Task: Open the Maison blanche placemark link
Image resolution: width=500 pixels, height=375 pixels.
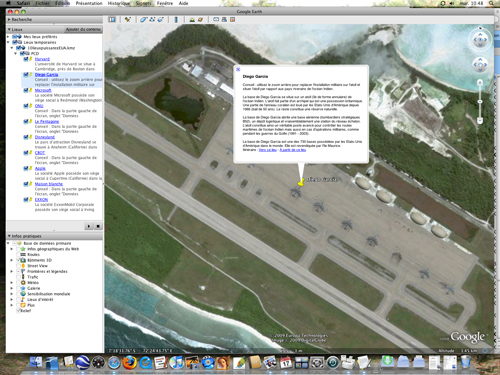Action: [x=49, y=184]
